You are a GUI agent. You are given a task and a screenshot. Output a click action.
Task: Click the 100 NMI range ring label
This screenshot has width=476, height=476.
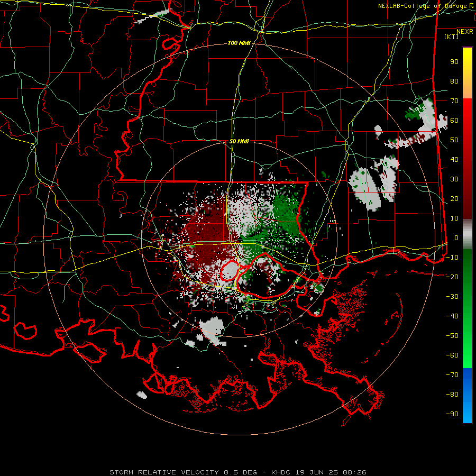point(239,43)
